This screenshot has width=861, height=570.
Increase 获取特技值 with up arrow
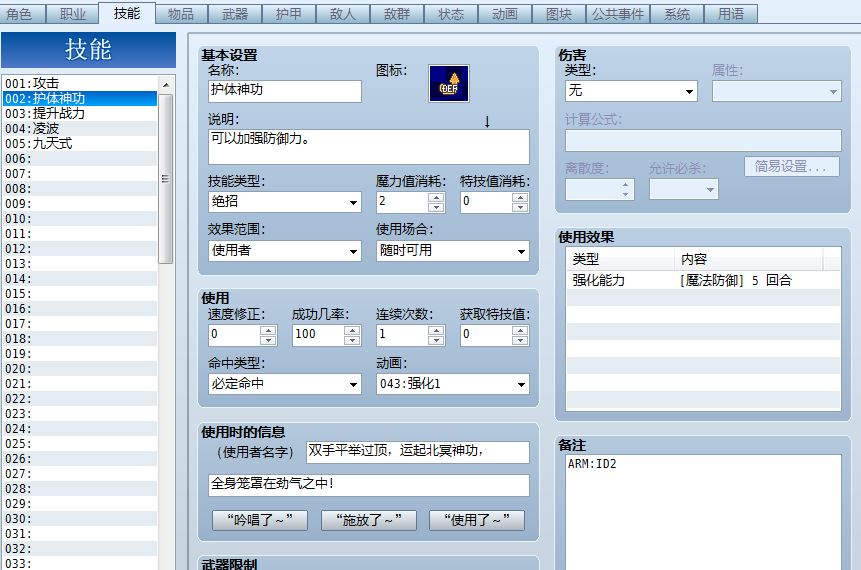(520, 329)
